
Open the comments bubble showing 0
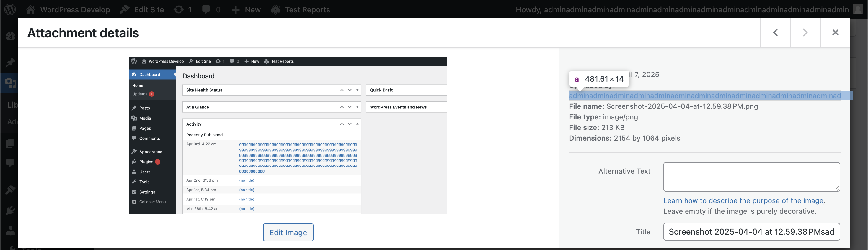(211, 9)
